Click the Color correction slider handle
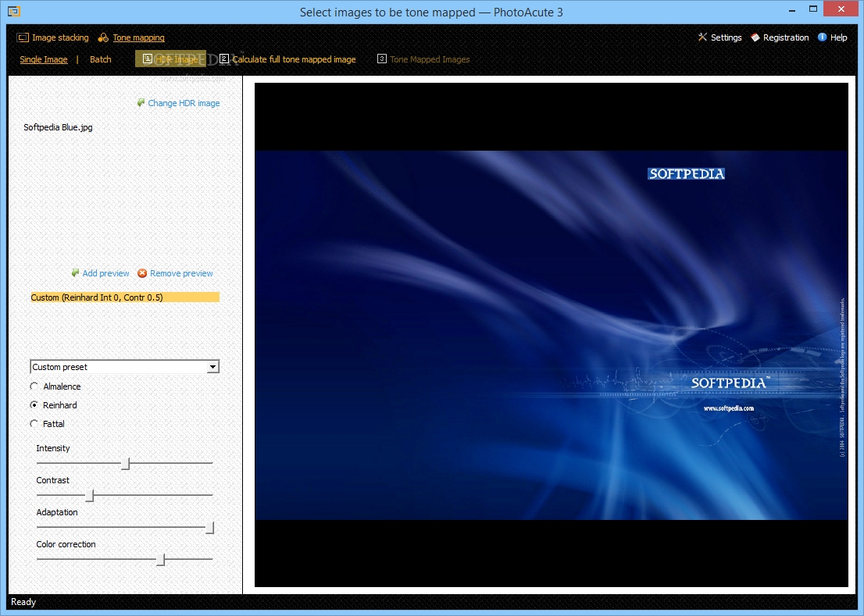The image size is (864, 616). coord(160,559)
